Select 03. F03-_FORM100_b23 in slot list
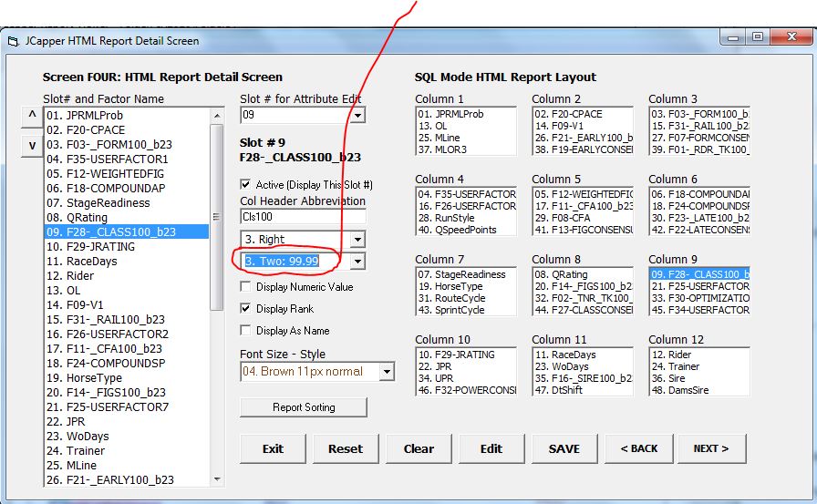 [127, 145]
